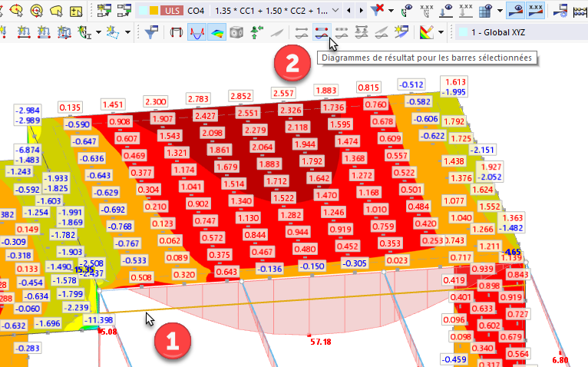The image size is (588, 367).
Task: Open the 1 - Global XYZ coordinate system dropdown
Action: (521, 32)
